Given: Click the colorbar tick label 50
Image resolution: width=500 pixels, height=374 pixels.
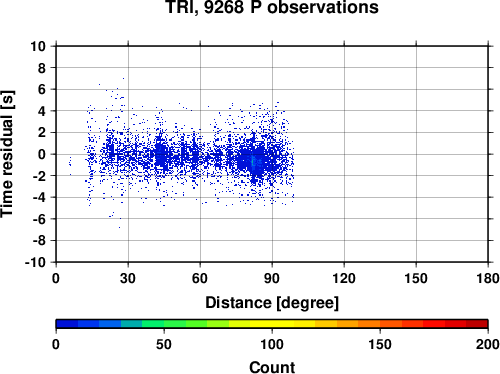Looking at the screenshot, I should tap(164, 344).
